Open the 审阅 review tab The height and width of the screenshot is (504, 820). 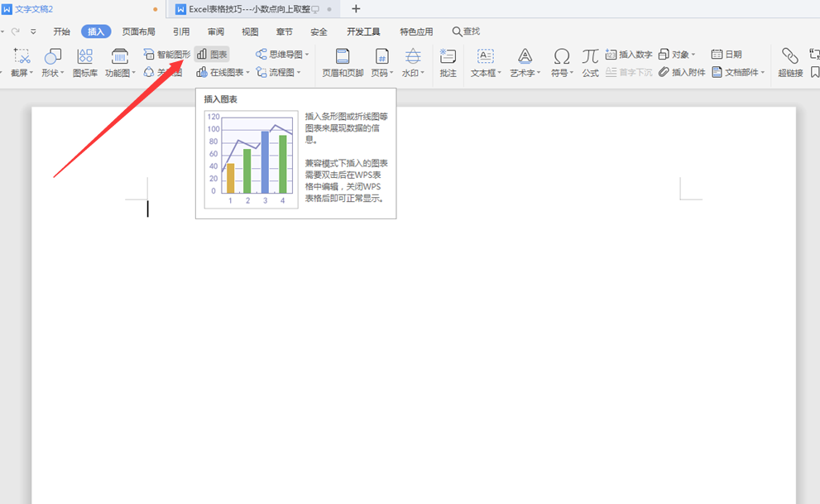(215, 31)
